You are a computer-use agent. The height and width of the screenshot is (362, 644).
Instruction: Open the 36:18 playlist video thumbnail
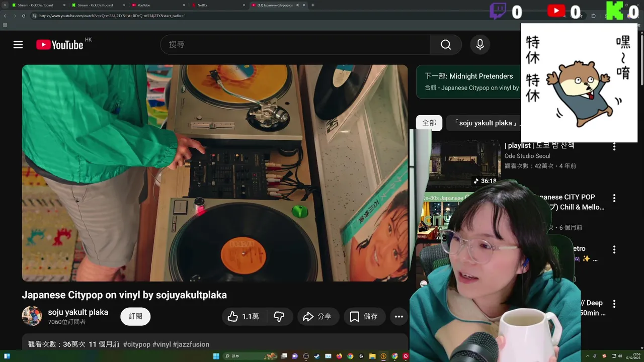click(x=466, y=163)
